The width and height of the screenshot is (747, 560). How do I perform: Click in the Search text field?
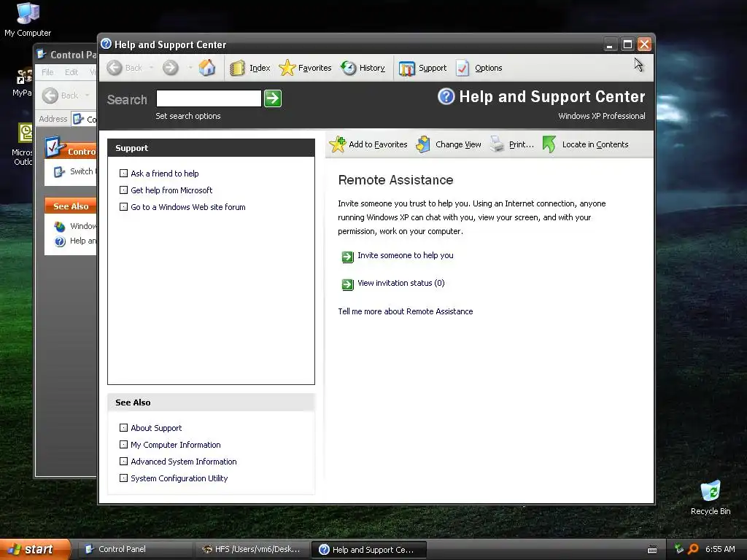[209, 98]
